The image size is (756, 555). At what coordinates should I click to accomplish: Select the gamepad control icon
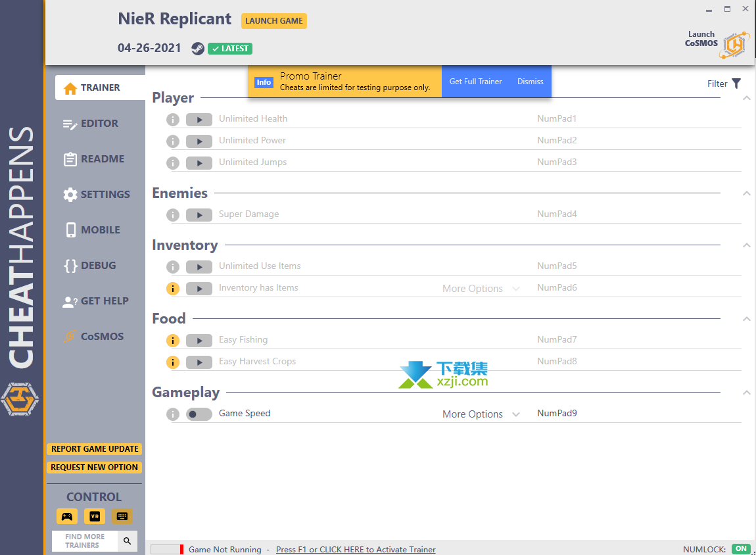click(x=67, y=516)
